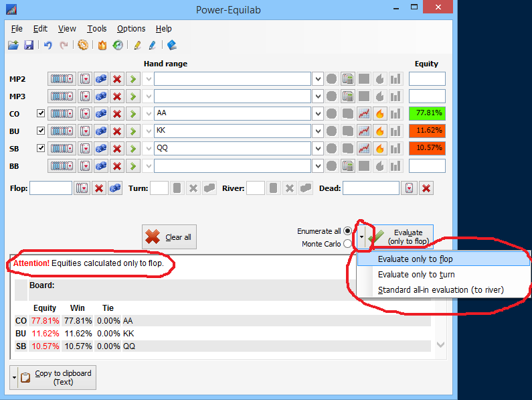
Task: Click the Redo arrow icon
Action: pos(64,45)
